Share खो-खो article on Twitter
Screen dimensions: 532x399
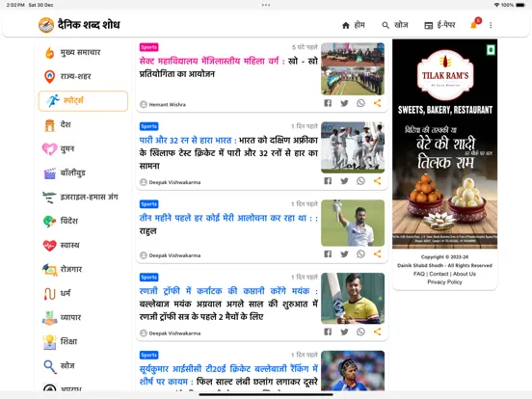pos(344,103)
